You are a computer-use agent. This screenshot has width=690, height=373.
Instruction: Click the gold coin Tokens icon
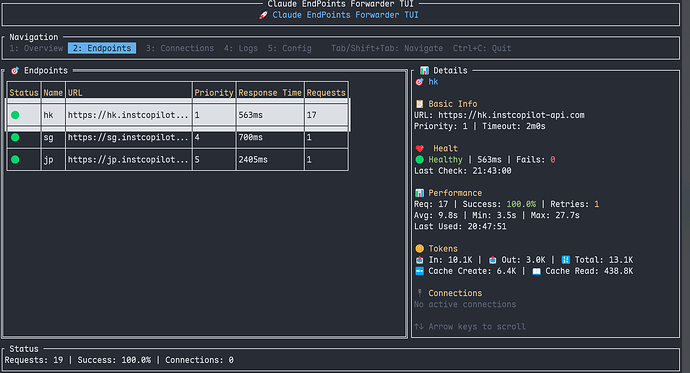pyautogui.click(x=419, y=249)
